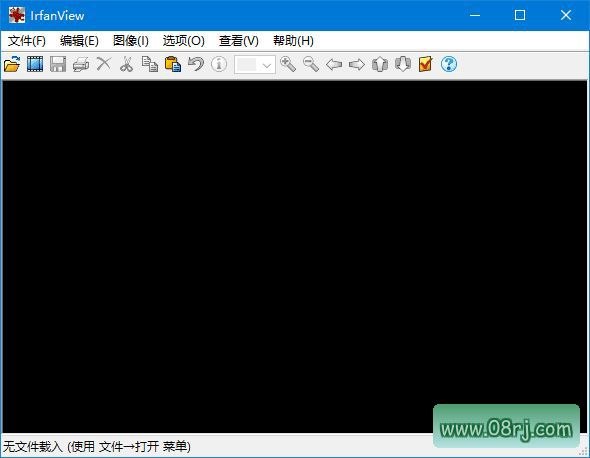Click the Undo arrow icon
Screen dimensions: 590x458
[196, 64]
